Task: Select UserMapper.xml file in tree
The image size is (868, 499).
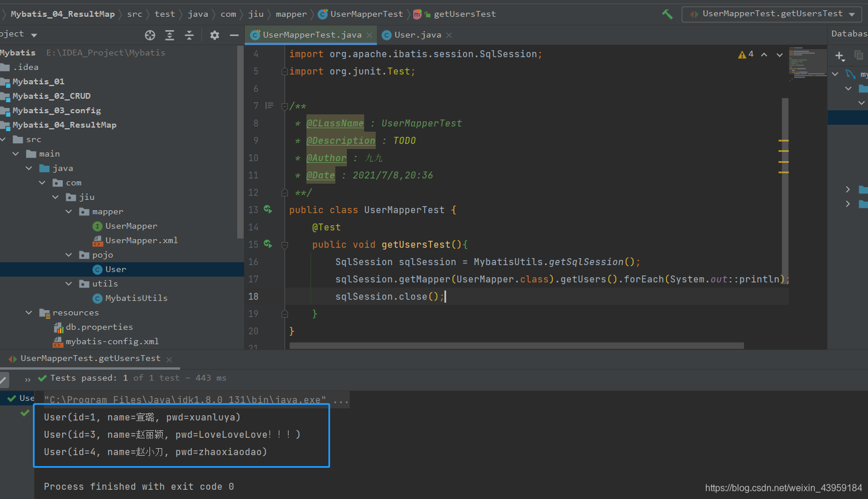Action: pos(136,240)
